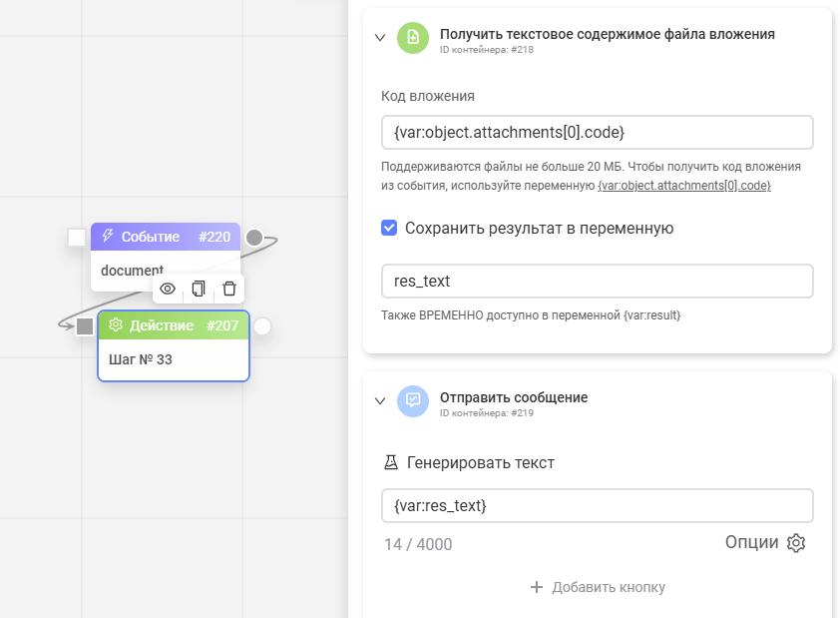Click the flask icon beside Генерировать текст
The height and width of the screenshot is (618, 840).
tap(392, 463)
